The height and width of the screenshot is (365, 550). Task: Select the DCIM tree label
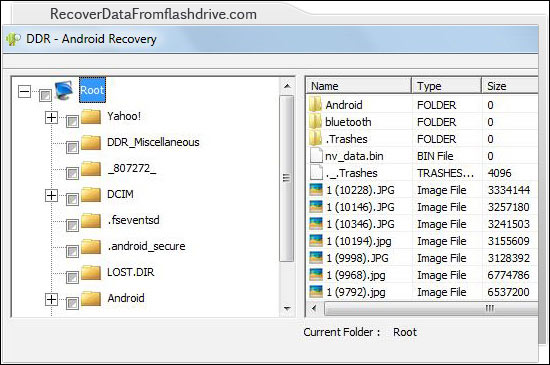pyautogui.click(x=120, y=194)
